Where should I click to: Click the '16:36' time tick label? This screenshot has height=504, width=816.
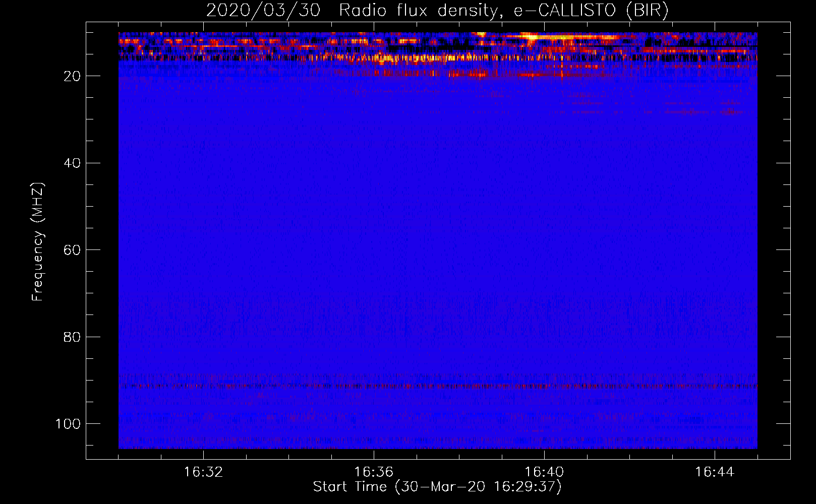374,472
